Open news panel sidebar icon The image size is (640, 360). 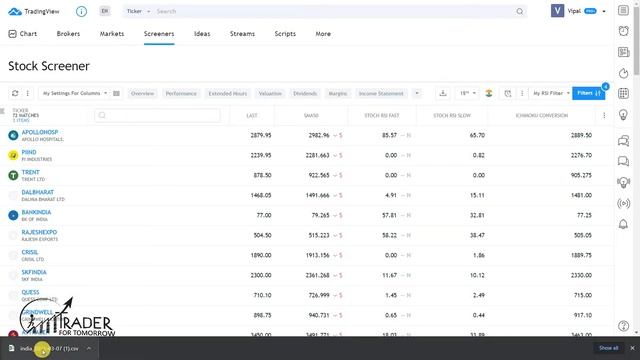tap(623, 52)
